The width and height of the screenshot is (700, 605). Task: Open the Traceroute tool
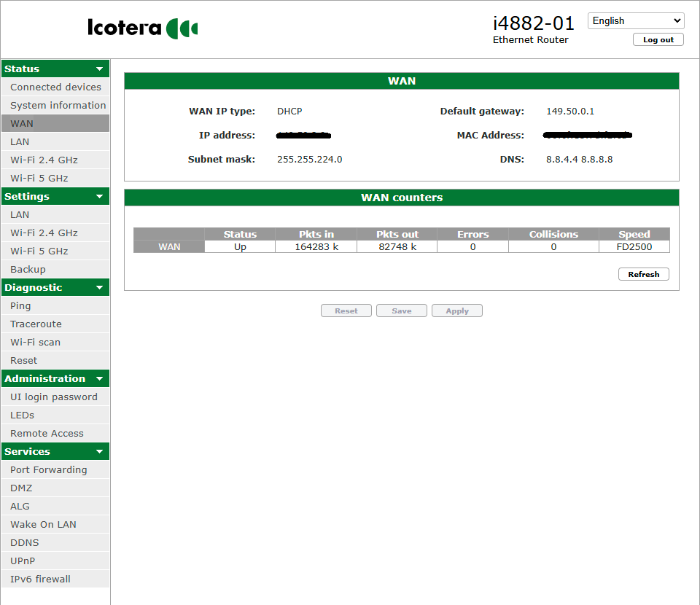[x=36, y=324]
